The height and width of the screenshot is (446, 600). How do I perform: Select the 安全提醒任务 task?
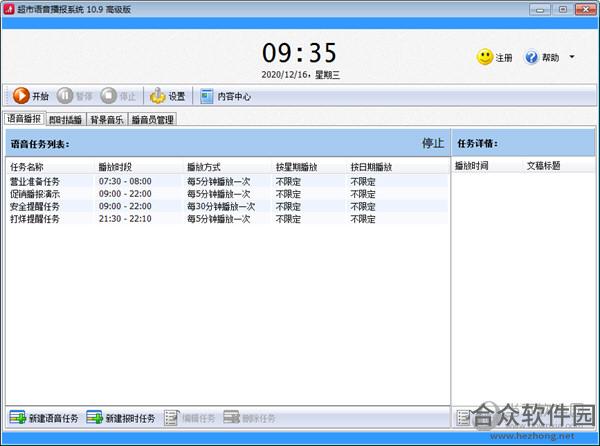click(x=227, y=207)
